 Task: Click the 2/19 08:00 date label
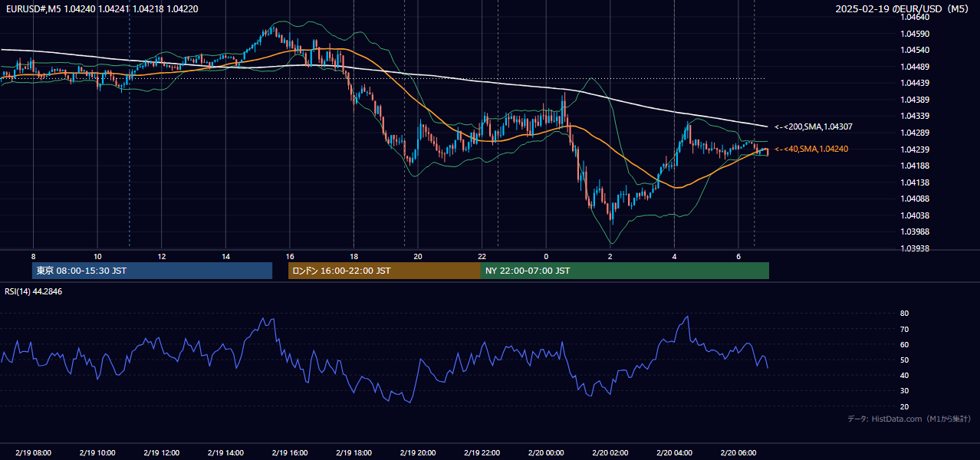[33, 452]
